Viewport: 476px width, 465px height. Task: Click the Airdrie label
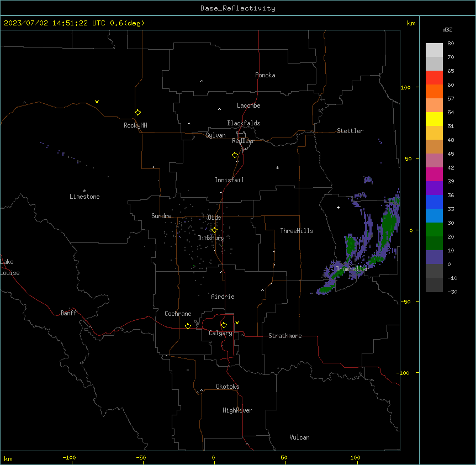pos(223,297)
